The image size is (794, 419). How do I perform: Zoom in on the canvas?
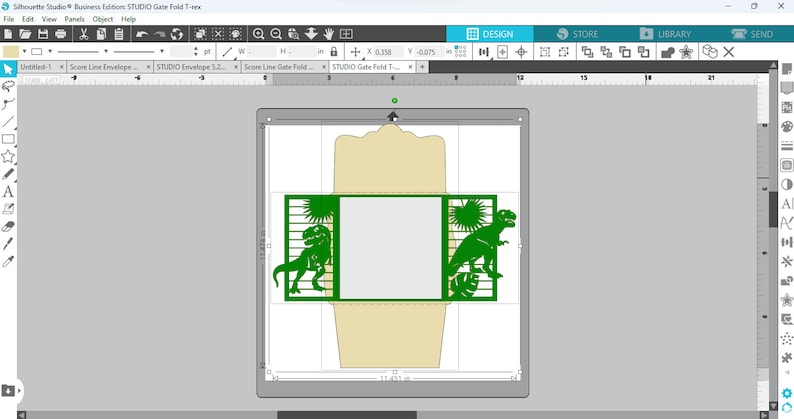[x=258, y=34]
